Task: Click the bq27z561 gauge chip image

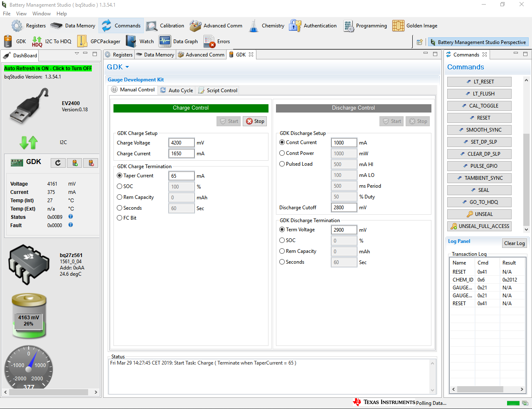Action: coord(29,265)
